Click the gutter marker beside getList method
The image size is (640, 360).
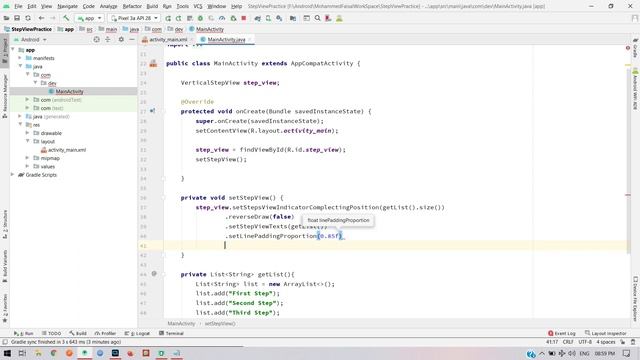(154, 274)
